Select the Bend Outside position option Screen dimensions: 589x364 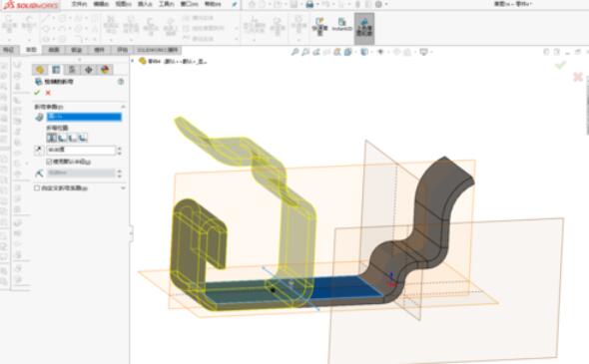point(83,138)
